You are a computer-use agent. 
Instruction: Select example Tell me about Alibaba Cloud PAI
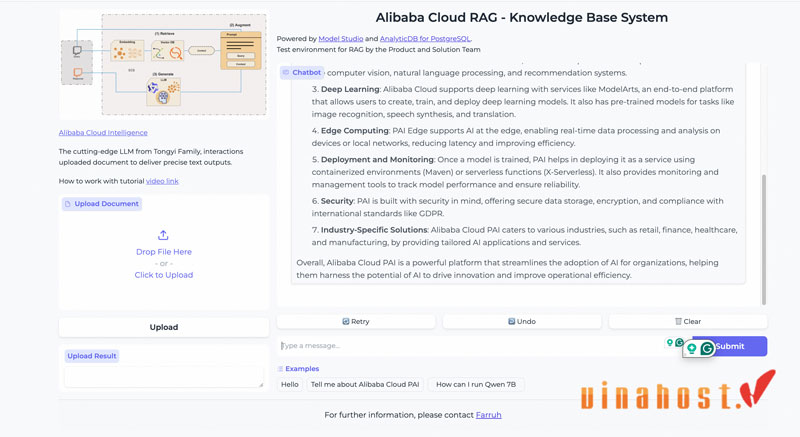click(365, 384)
